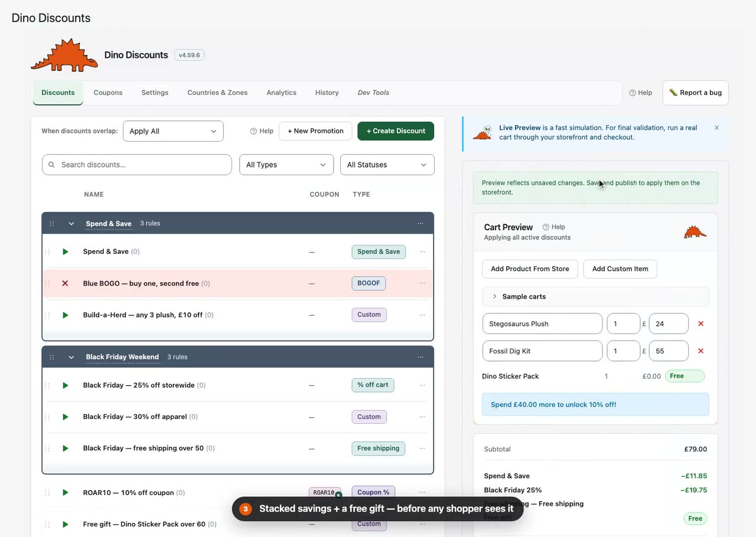Switch to the Coupons tab
Viewport: 756px width, 537px height.
pyautogui.click(x=108, y=93)
